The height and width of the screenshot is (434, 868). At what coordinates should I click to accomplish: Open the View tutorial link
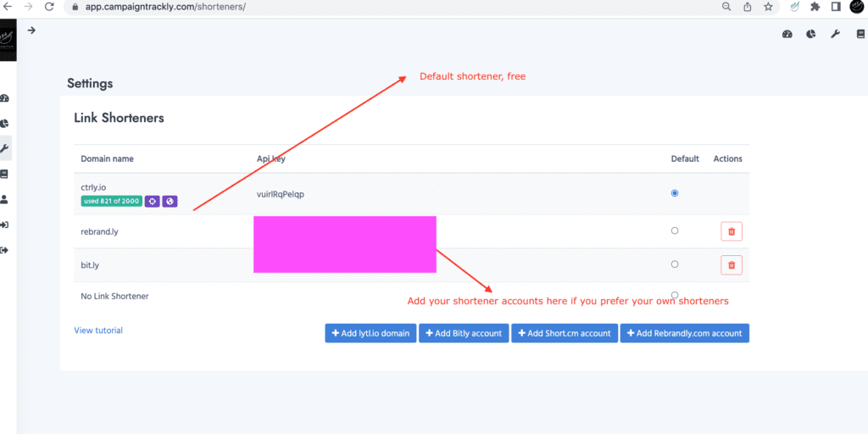pos(98,331)
